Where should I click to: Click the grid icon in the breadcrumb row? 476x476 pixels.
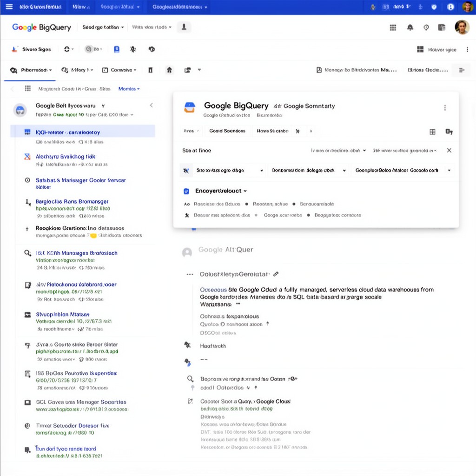[x=27, y=88]
